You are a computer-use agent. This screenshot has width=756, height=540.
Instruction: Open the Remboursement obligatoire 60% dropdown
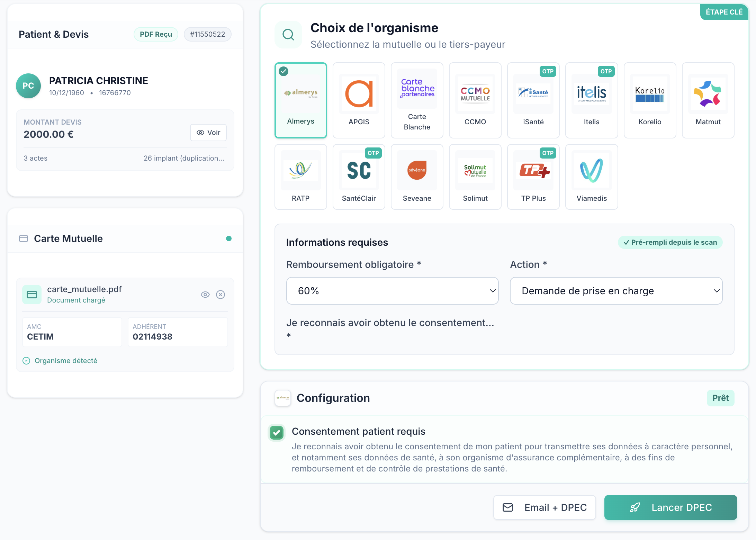click(392, 291)
